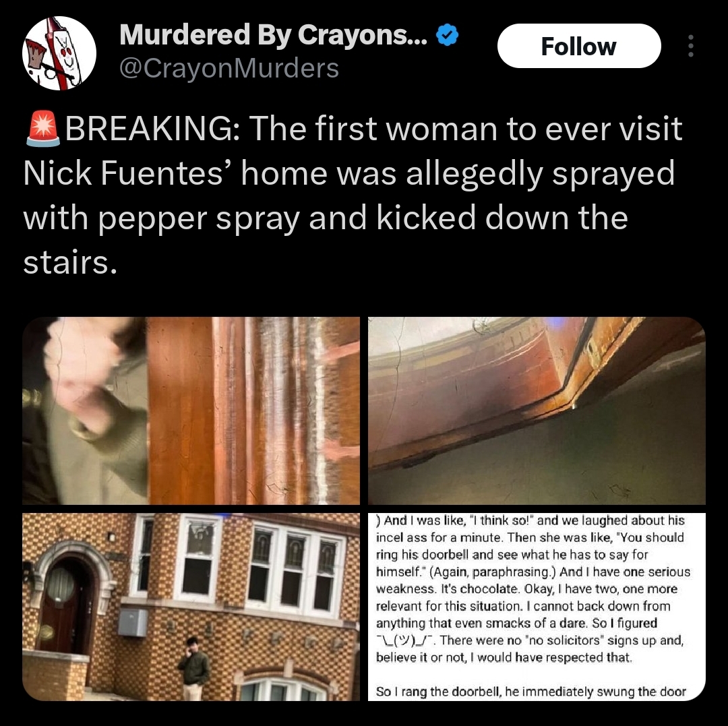
Task: Open the checkered brick building photo
Action: click(191, 607)
